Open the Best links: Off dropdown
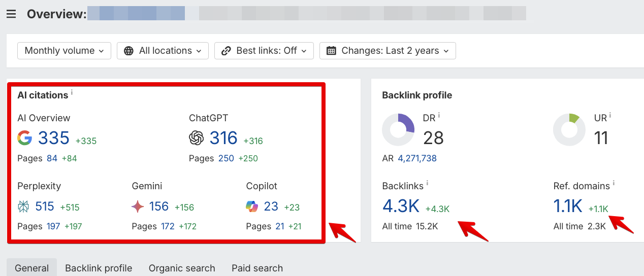Image resolution: width=644 pixels, height=276 pixels. tap(264, 51)
